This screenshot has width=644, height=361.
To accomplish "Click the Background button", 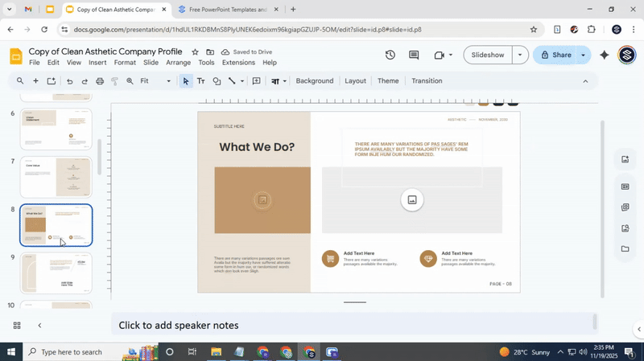I will tap(314, 81).
